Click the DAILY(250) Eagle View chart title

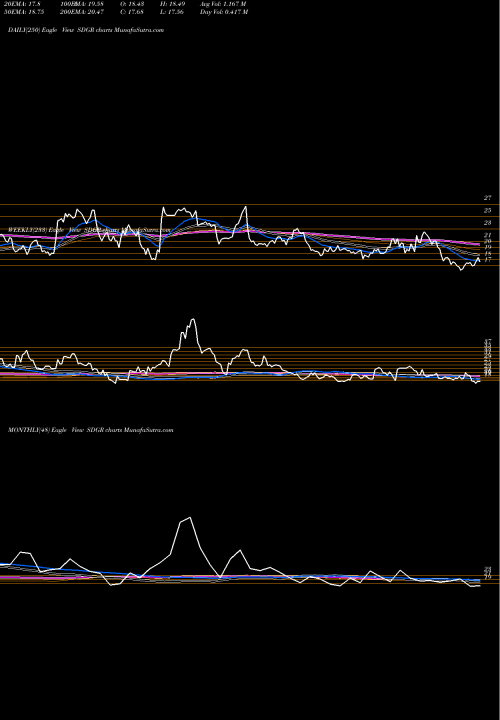click(86, 30)
